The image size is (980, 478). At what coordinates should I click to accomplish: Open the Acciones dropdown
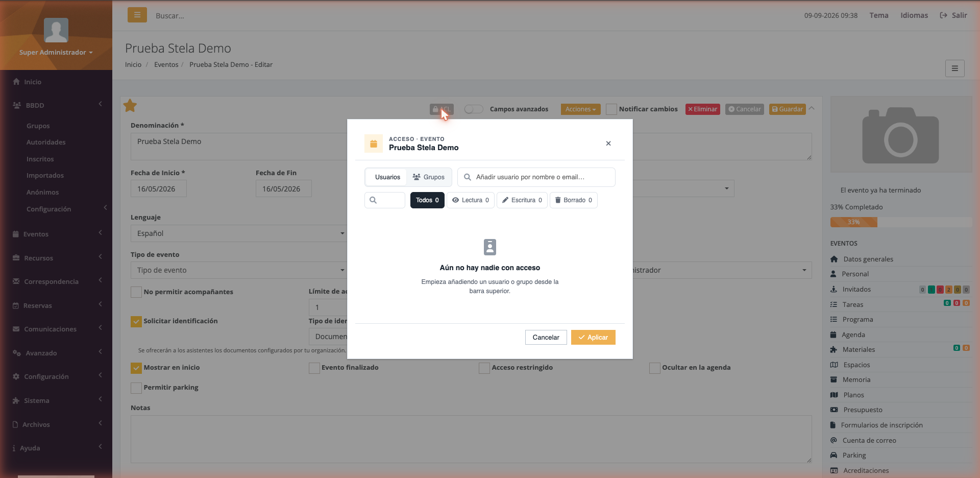click(580, 109)
